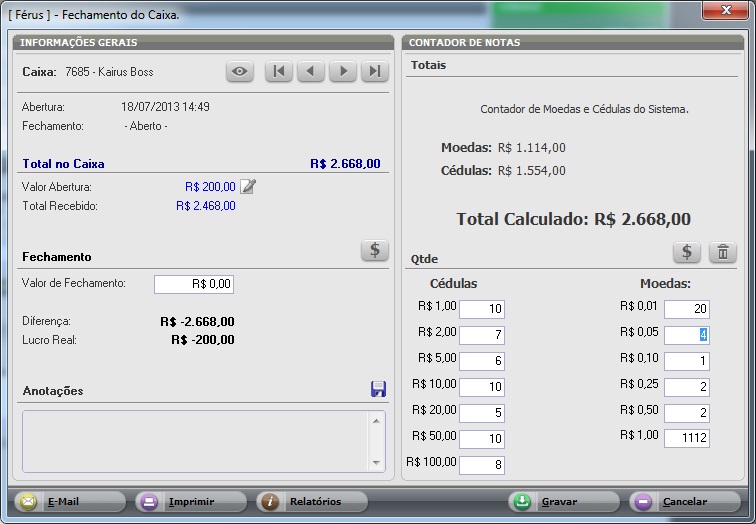Click the 7685 - Kairus Boss caixa name
The height and width of the screenshot is (524, 756).
(x=109, y=72)
